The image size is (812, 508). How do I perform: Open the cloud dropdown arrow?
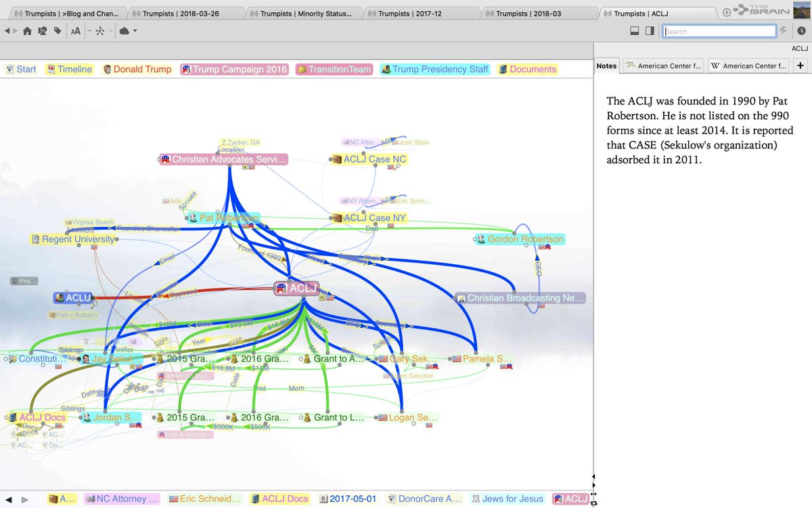click(x=135, y=31)
